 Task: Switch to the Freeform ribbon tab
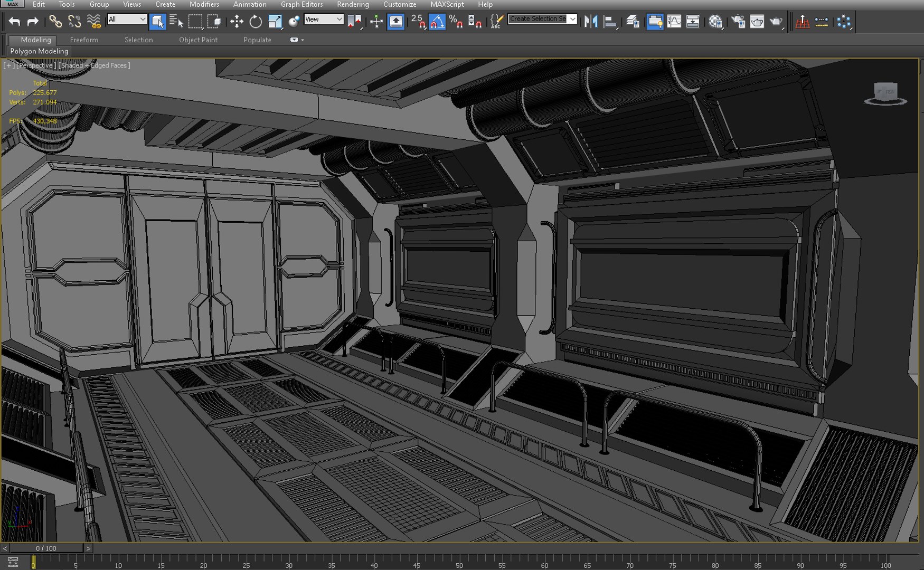[x=84, y=40]
